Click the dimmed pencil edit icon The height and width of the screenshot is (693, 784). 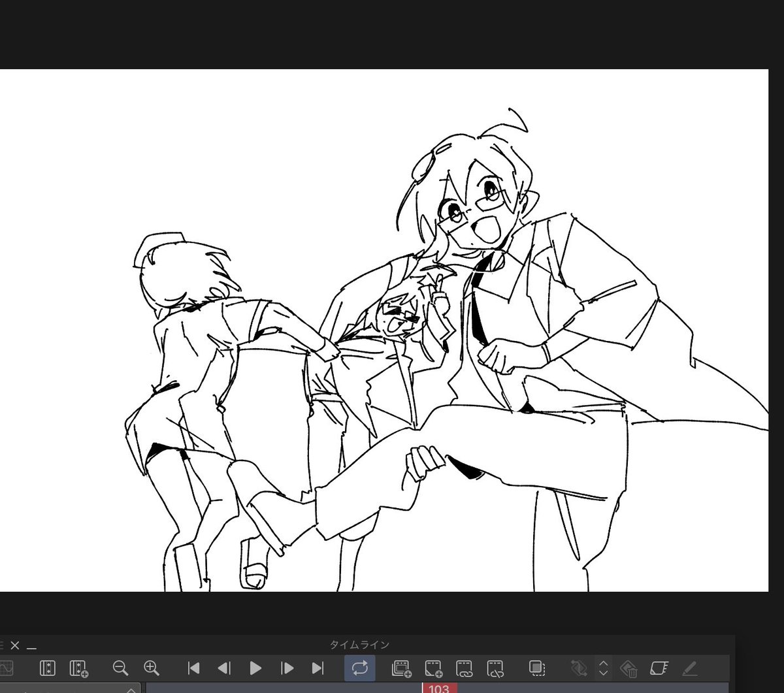point(689,668)
